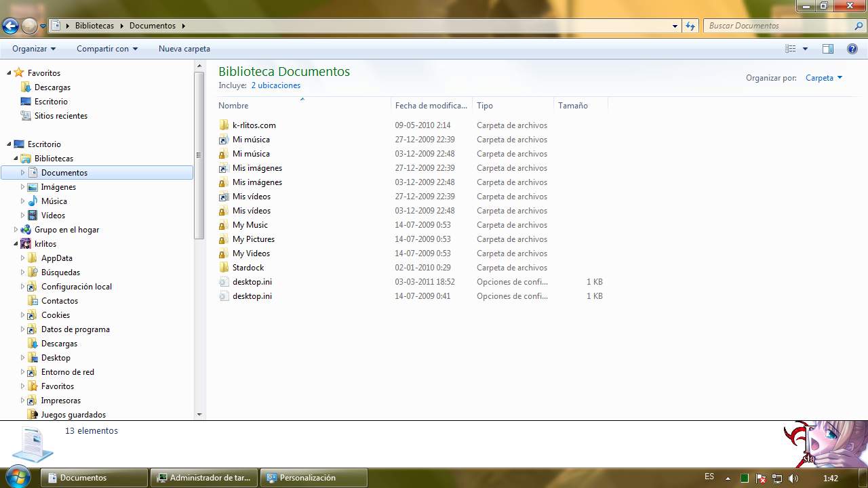The width and height of the screenshot is (868, 488).
Task: Click the Back navigation arrow button
Action: [x=10, y=26]
